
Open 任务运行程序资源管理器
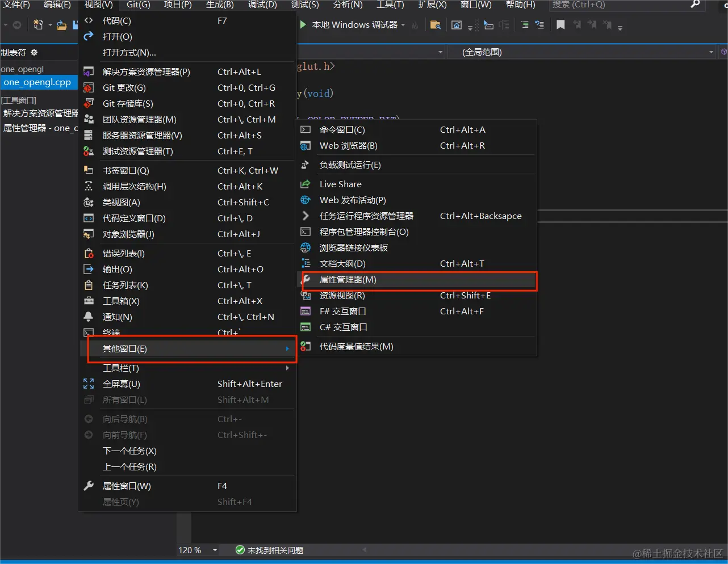click(x=417, y=216)
